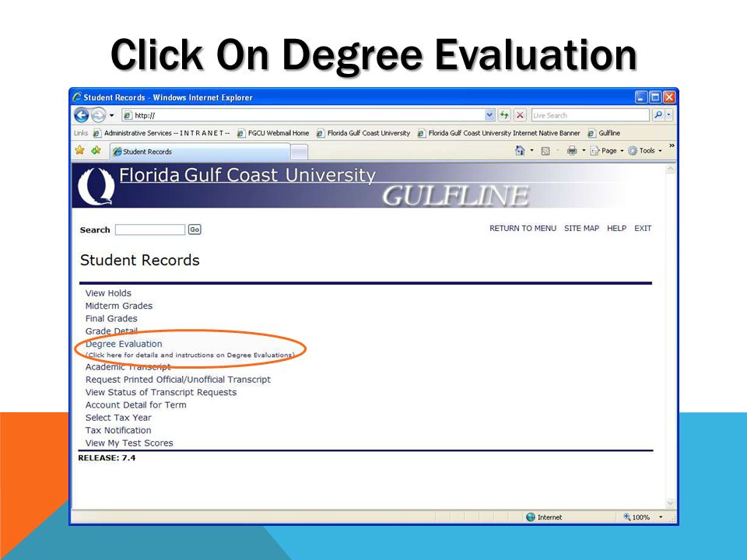This screenshot has height=560, width=747.
Task: Click Florida Gulf Coast University header link
Action: click(247, 175)
